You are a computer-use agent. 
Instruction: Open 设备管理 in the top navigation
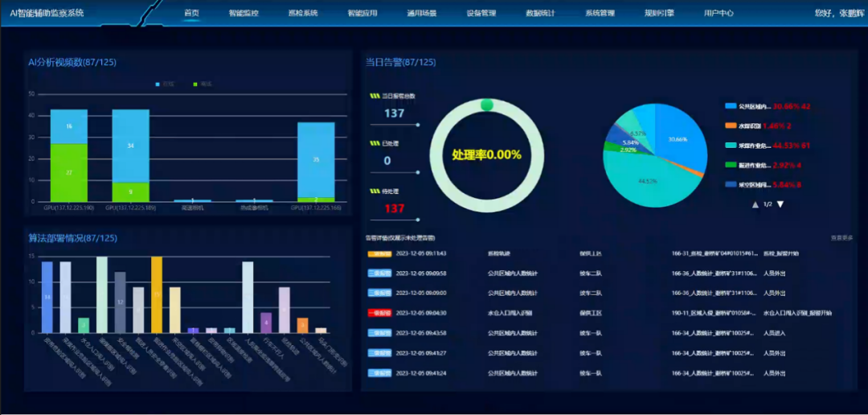(481, 14)
